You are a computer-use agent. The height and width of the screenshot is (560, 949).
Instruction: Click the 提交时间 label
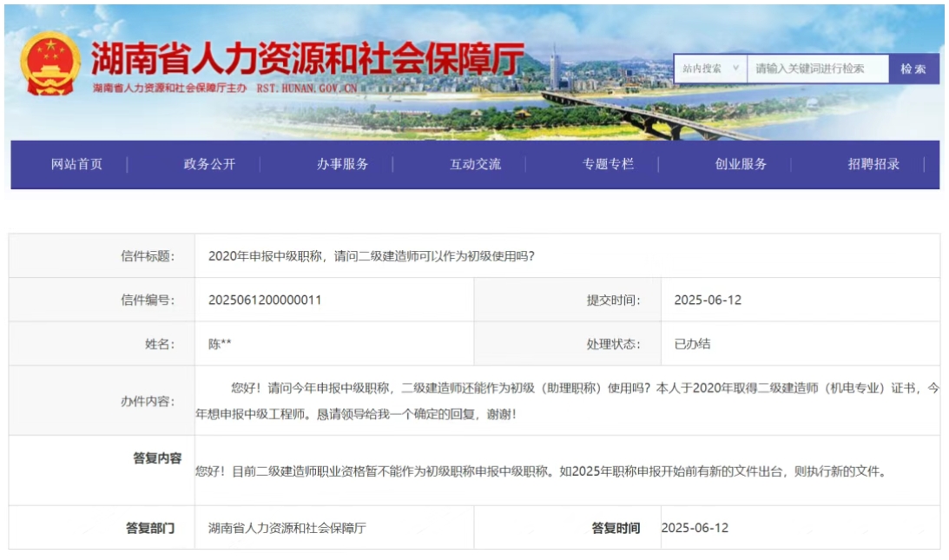click(x=613, y=300)
